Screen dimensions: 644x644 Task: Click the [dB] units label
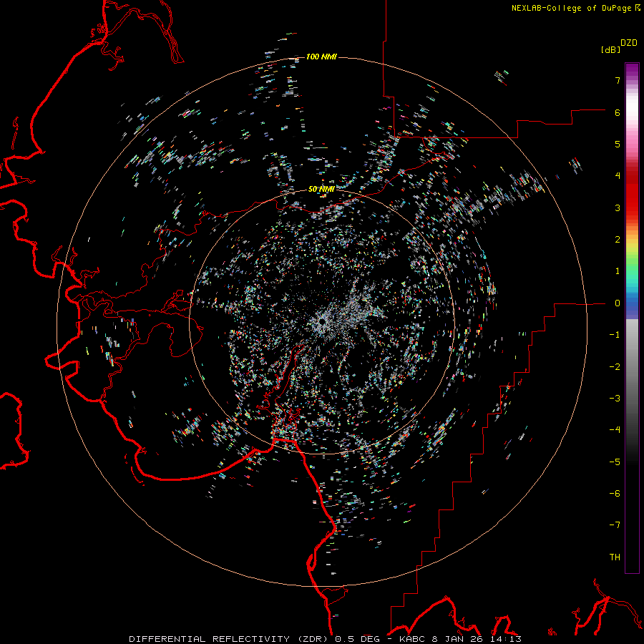point(610,49)
